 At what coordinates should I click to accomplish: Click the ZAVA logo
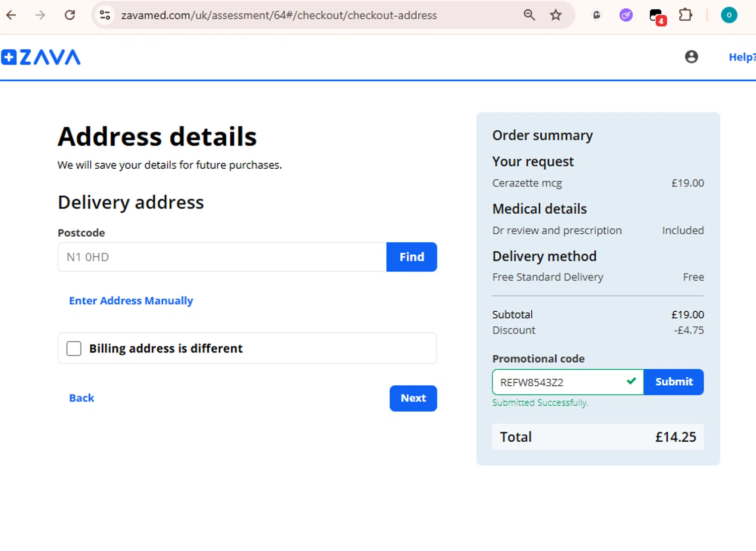[x=41, y=57]
